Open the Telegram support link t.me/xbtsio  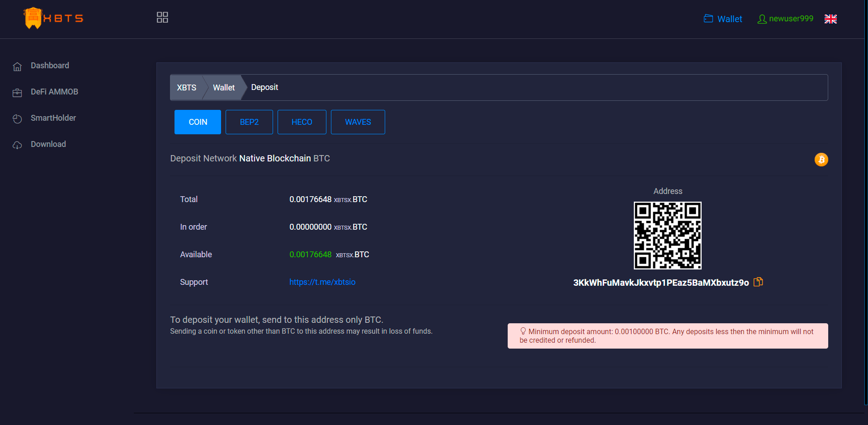322,282
